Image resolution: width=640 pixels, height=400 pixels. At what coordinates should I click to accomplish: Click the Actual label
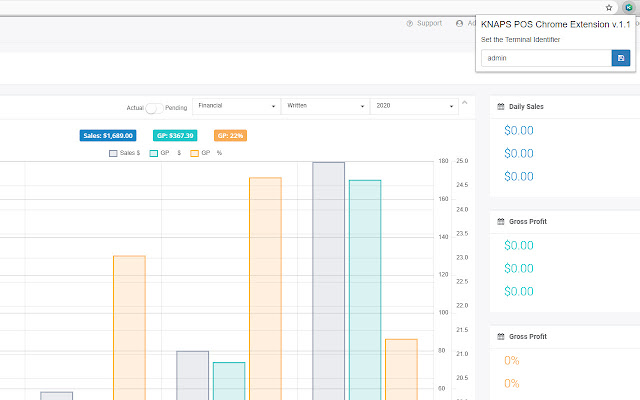click(x=135, y=108)
